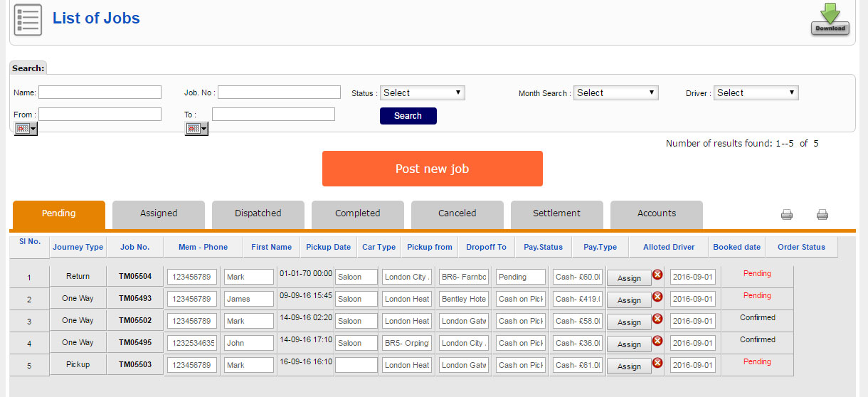Focus the From date field
This screenshot has height=397, width=868.
(x=100, y=114)
